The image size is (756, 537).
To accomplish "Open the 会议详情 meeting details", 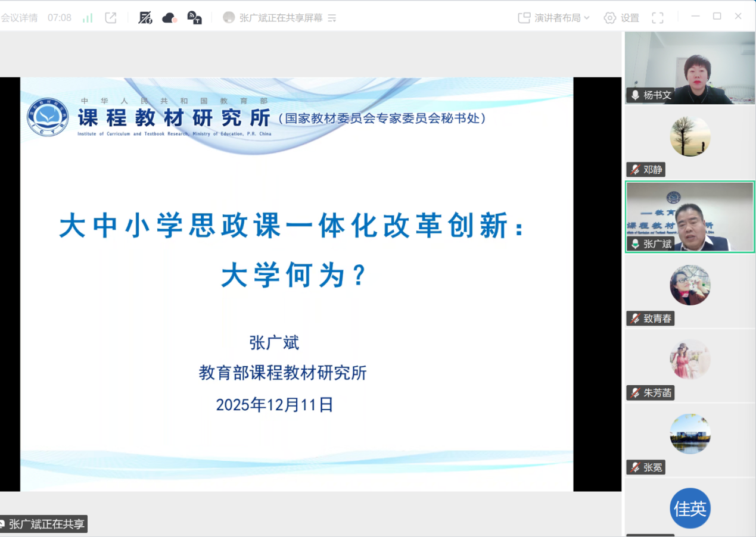I will click(19, 18).
